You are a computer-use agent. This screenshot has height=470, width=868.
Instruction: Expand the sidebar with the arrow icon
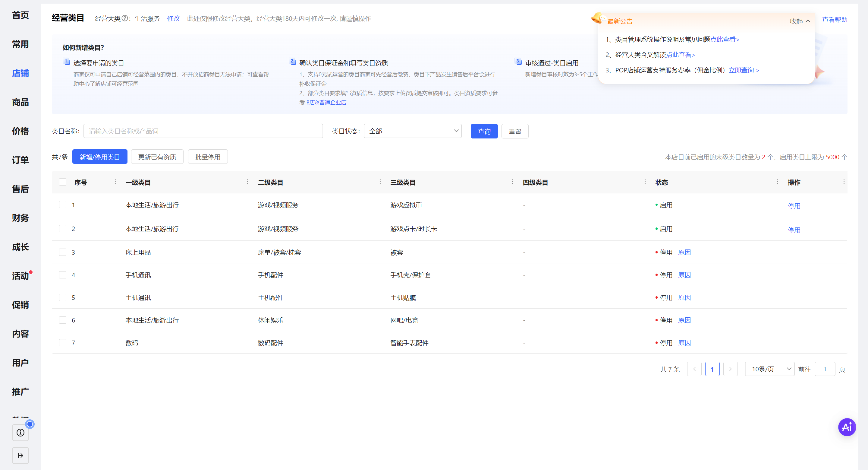click(x=20, y=456)
